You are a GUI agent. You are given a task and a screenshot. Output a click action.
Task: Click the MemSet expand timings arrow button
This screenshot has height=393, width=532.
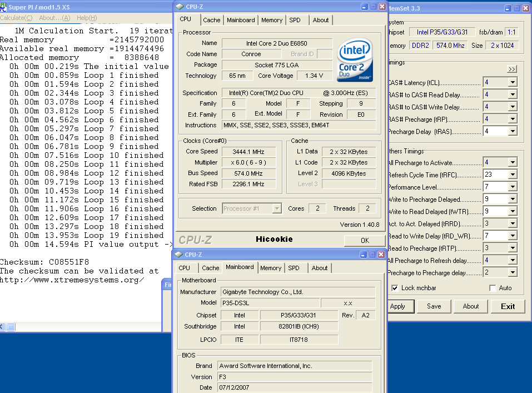click(x=511, y=69)
